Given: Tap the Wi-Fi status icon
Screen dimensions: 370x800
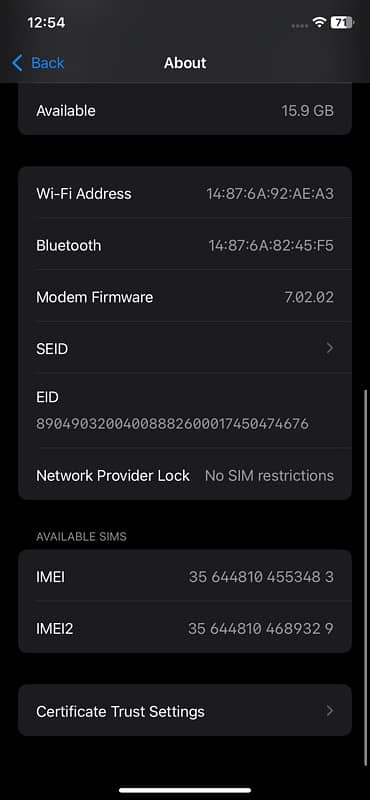Looking at the screenshot, I should point(320,22).
